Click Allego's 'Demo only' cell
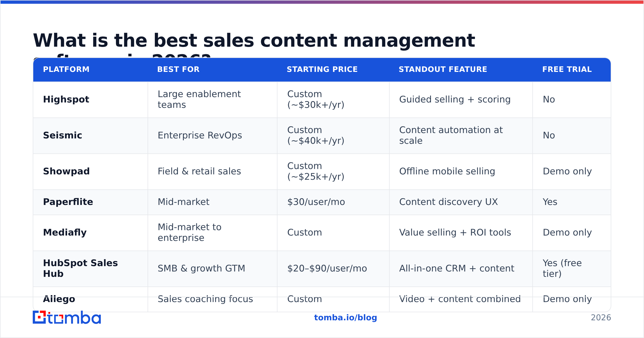644x338 pixels. coord(572,299)
